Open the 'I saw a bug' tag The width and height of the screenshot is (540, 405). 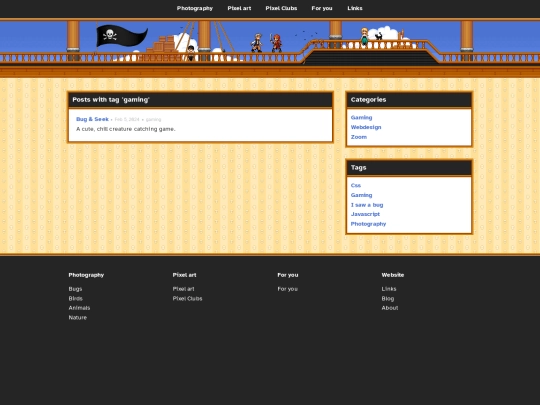(367, 205)
